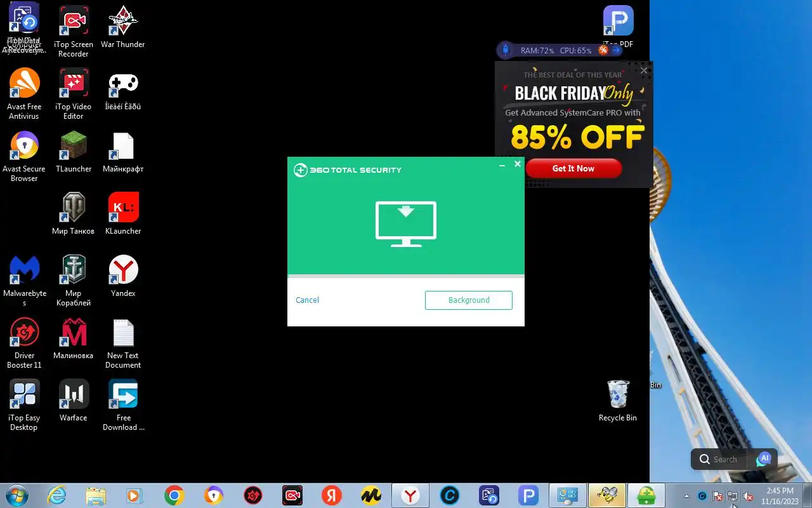Click CPU:65% readout in performance widget
The width and height of the screenshot is (812, 508).
(576, 51)
